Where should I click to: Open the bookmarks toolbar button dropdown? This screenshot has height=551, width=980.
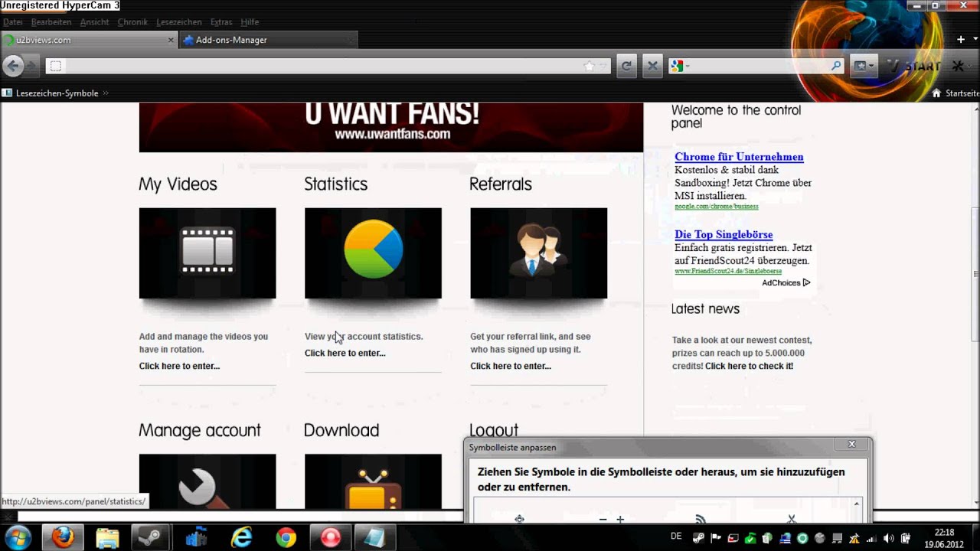(x=864, y=67)
